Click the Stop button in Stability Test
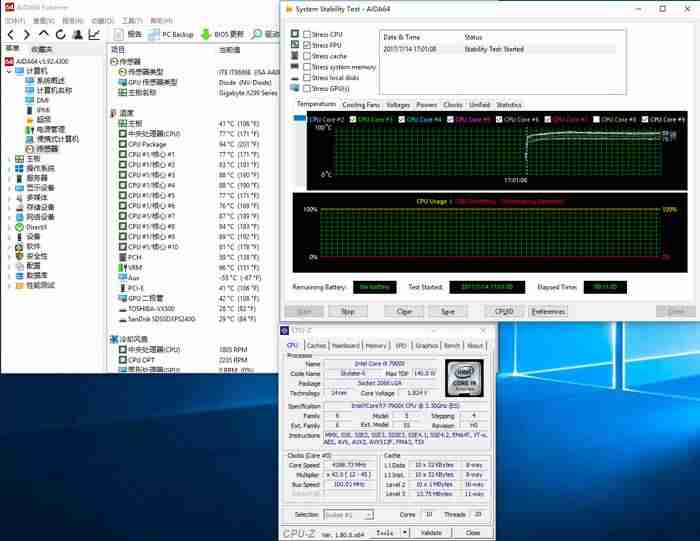Screen dimensions: 700x541 (348, 312)
